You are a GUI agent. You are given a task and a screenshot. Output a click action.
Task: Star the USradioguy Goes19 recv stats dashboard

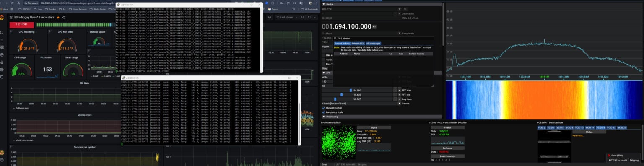58,17
